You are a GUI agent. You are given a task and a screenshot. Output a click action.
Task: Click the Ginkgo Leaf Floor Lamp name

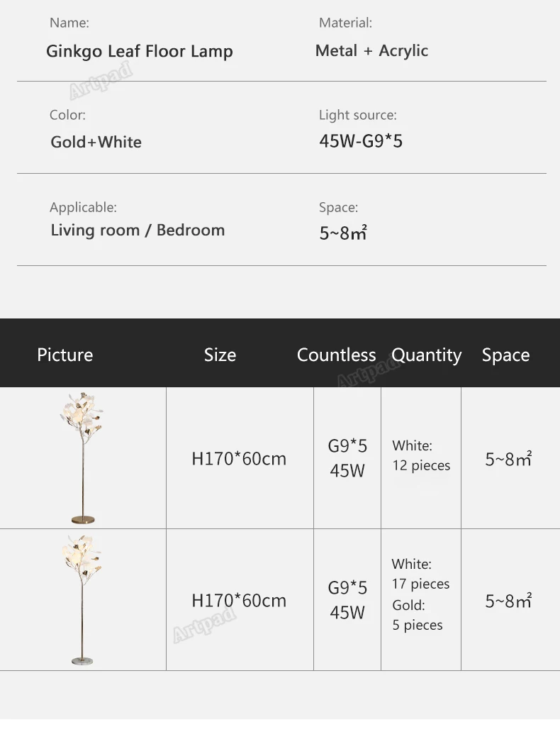click(140, 51)
